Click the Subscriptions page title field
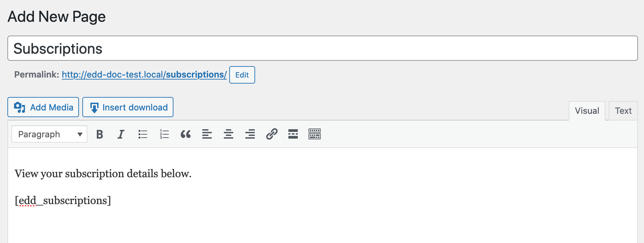 (322, 49)
